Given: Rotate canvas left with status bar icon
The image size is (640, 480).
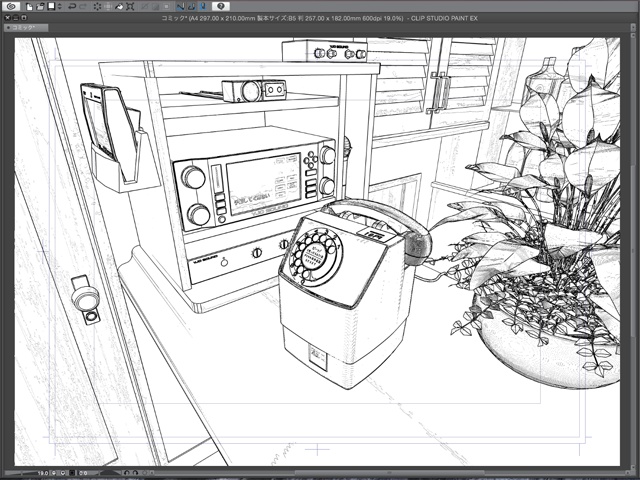Looking at the screenshot, I should click(126, 473).
